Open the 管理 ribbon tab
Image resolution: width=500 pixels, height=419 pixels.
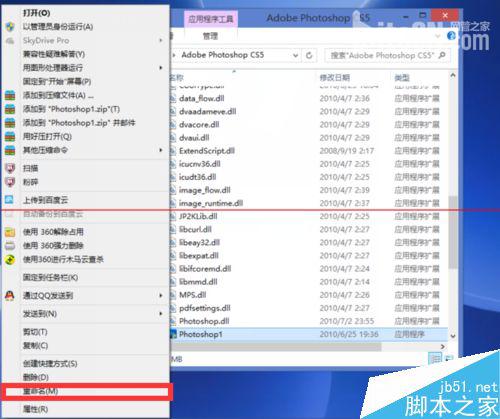210,36
